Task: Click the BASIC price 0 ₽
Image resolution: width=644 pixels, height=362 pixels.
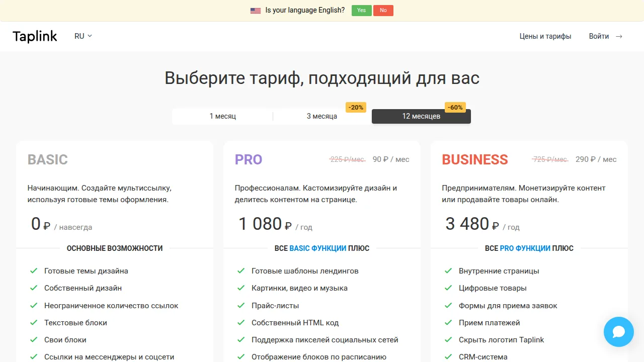Action: [41, 224]
